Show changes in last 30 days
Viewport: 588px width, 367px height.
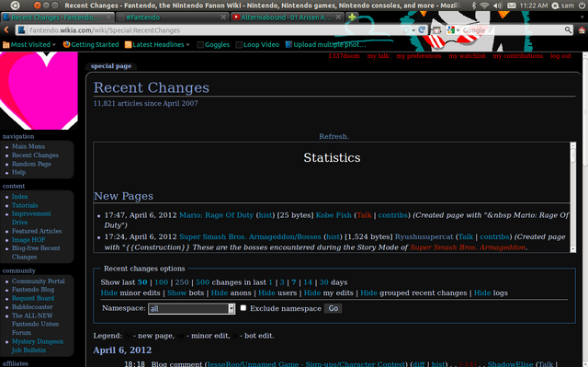coord(323,282)
